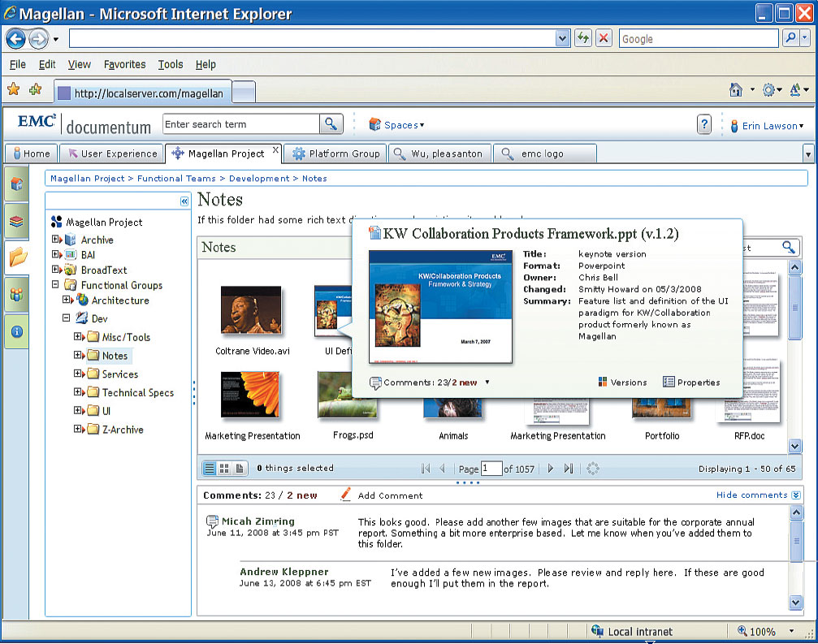The image size is (818, 644).
Task: Open Versions in the document popup
Action: [x=622, y=383]
